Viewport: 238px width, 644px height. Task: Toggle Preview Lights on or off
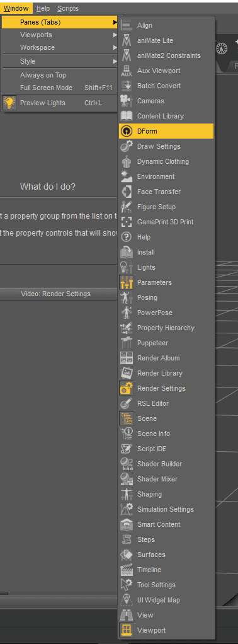click(60, 103)
